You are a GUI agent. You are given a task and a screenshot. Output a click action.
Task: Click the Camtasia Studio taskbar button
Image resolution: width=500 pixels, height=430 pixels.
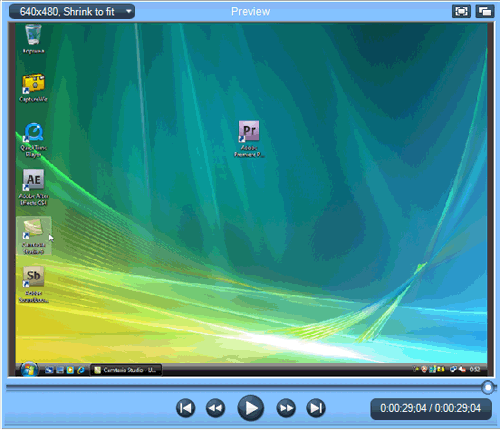126,370
